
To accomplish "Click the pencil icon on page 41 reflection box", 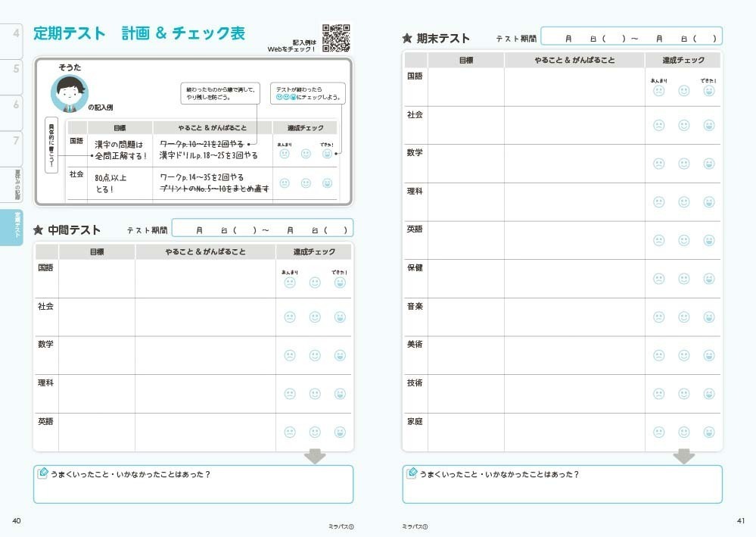I will [x=412, y=473].
